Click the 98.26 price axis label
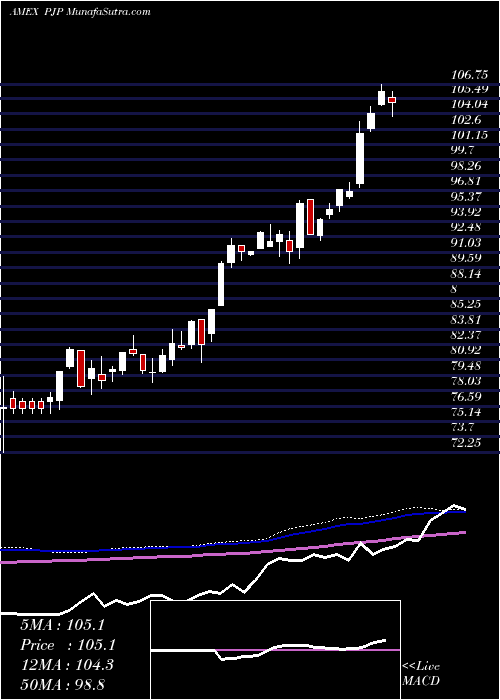 pyautogui.click(x=466, y=166)
